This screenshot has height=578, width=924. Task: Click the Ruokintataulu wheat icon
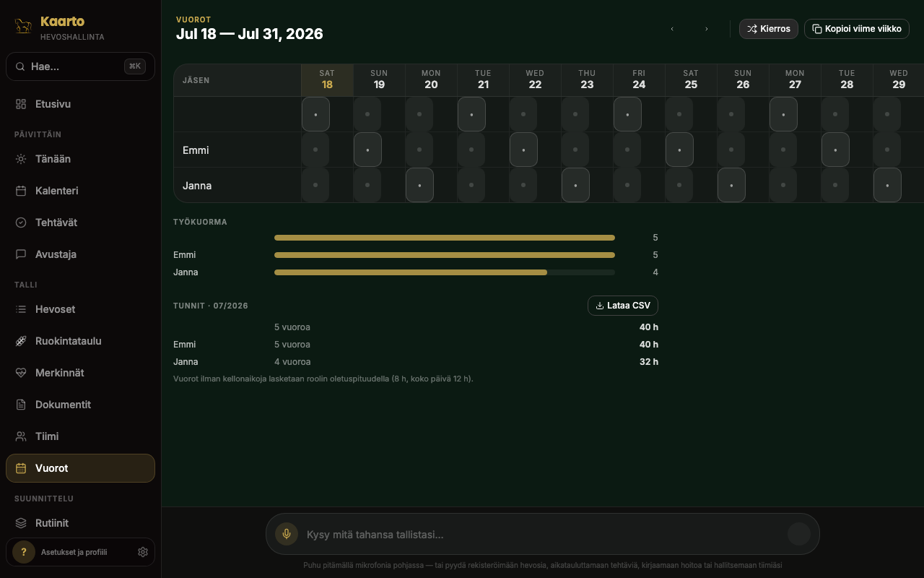(x=21, y=341)
